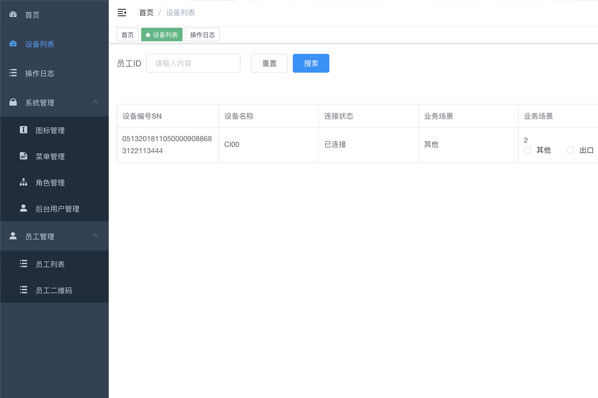Collapse the 员工管理 submenu arrow
Viewport: 598px width, 398px height.
coord(95,236)
